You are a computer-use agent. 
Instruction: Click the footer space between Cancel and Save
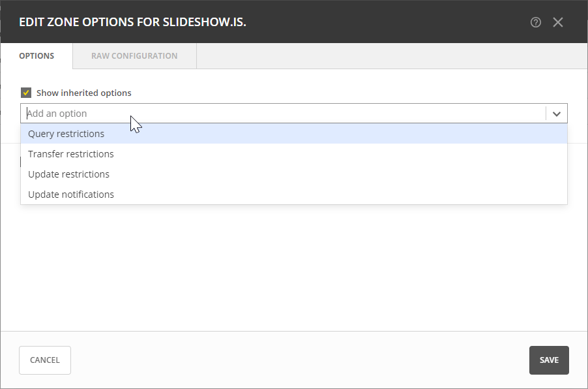300,360
